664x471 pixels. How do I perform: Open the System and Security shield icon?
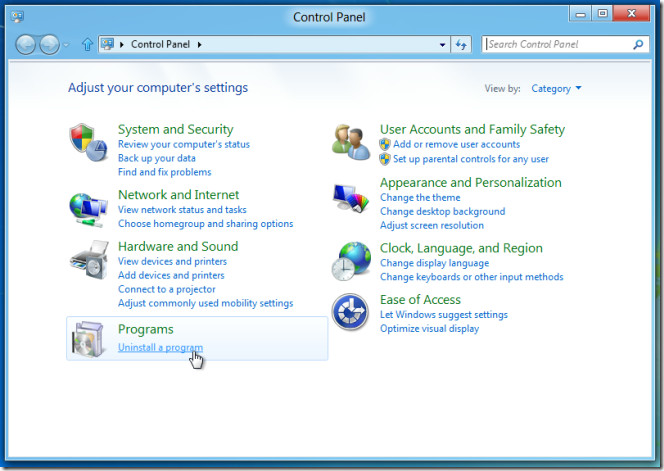[88, 143]
